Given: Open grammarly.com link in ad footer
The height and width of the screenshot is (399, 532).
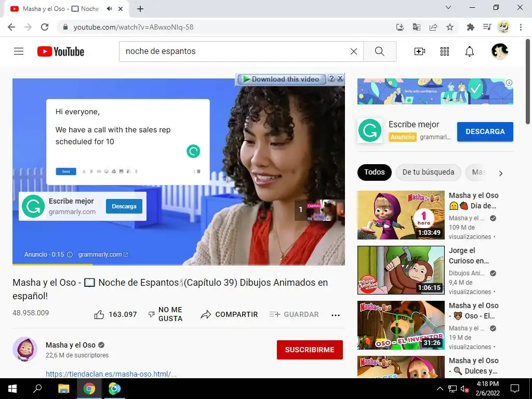Looking at the screenshot, I should (x=103, y=255).
